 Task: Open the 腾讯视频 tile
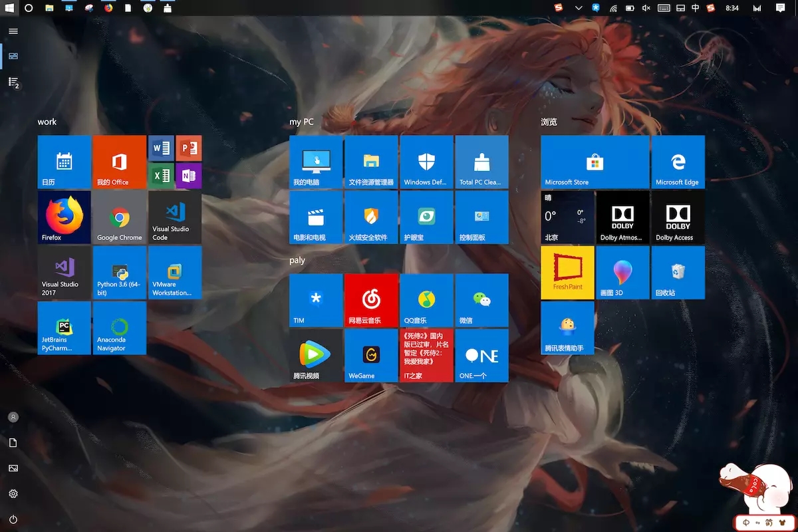317,356
